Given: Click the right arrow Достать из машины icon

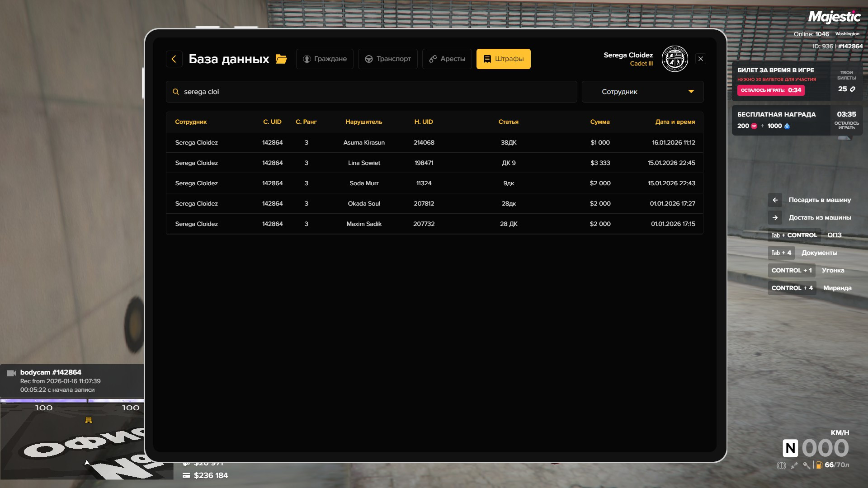Looking at the screenshot, I should click(x=775, y=217).
